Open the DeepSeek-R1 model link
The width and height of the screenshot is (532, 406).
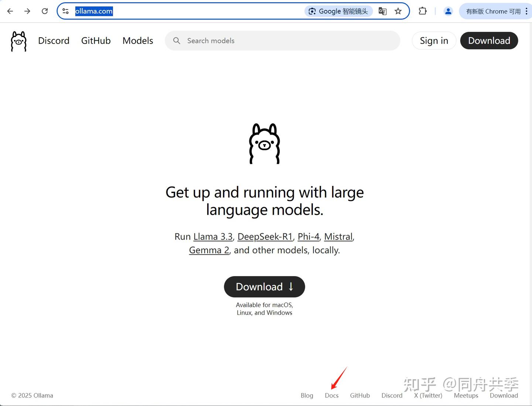(x=265, y=237)
